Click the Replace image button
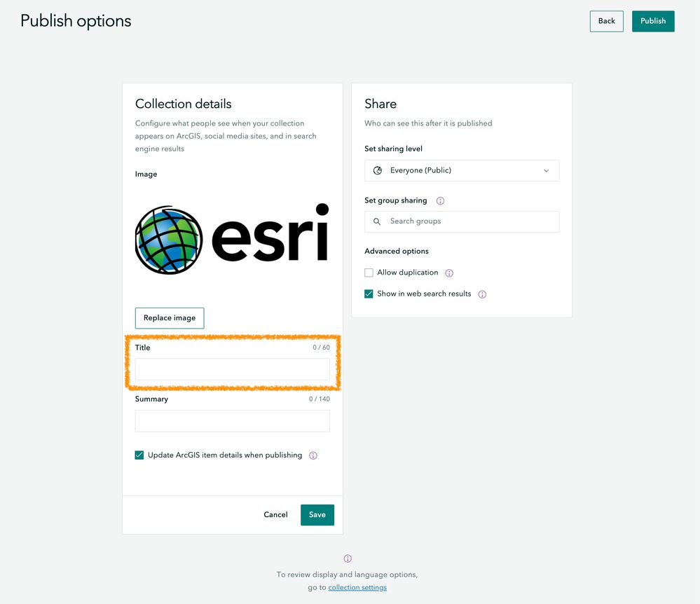700x604 pixels. [x=170, y=318]
